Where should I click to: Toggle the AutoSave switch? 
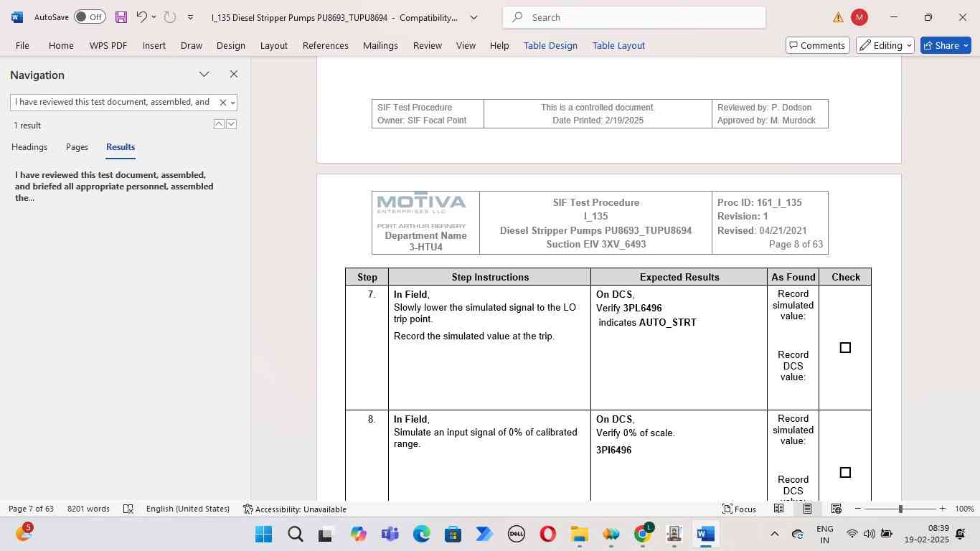[x=90, y=17]
